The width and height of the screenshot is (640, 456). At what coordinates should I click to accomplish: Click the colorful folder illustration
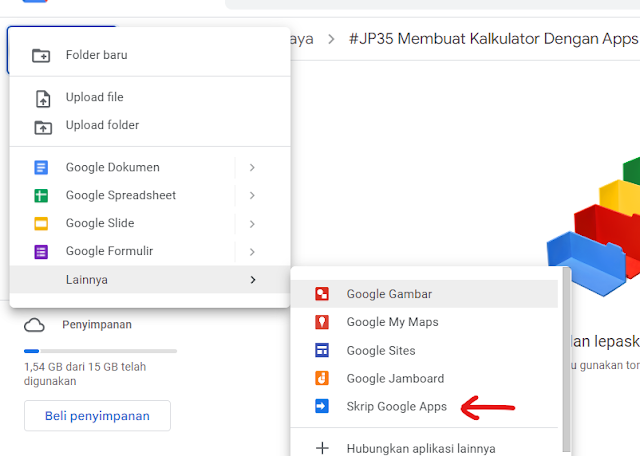tap(594, 227)
